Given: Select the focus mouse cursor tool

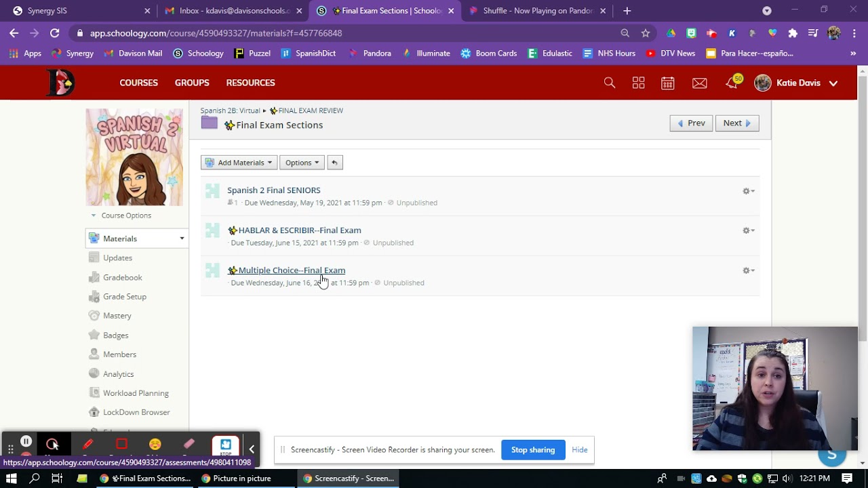Looking at the screenshot, I should (52, 445).
